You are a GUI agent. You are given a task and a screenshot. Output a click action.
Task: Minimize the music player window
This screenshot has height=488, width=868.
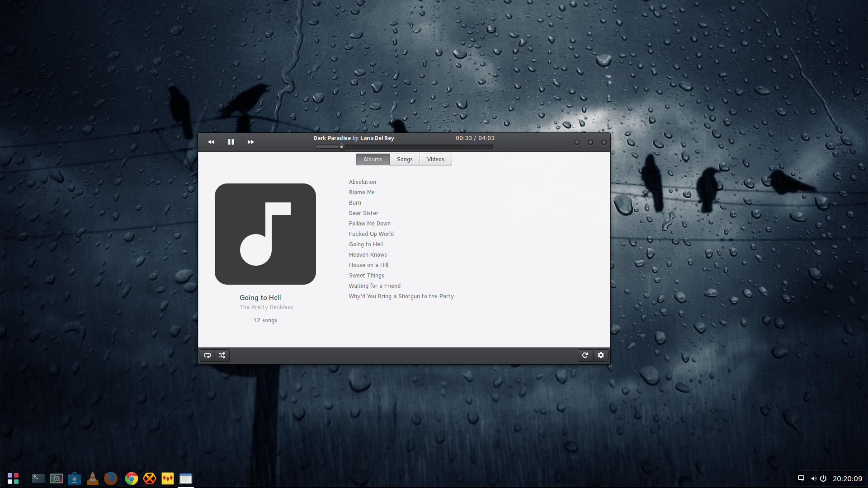coord(577,142)
